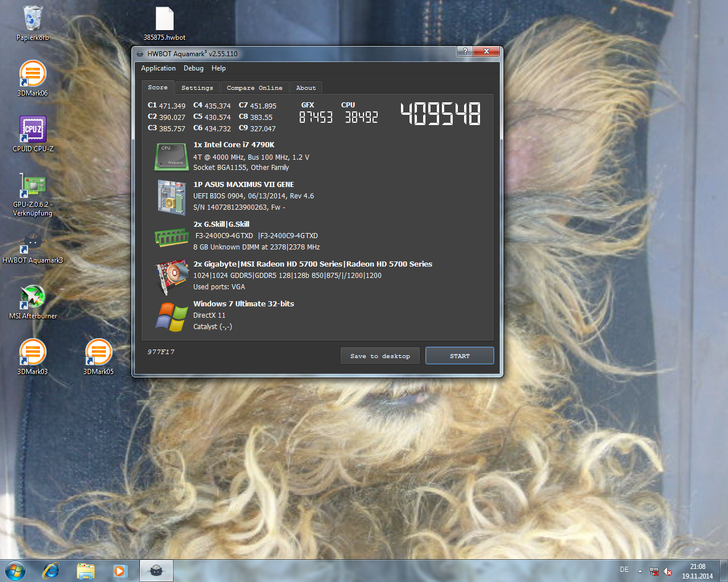Click the green RAM module icon
This screenshot has width=728, height=582.
pyautogui.click(x=171, y=237)
